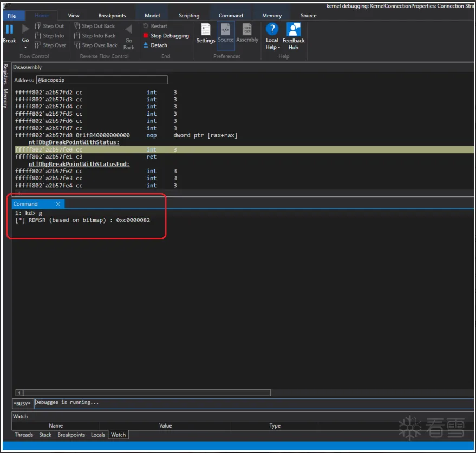Click Step Into Back
476x453 pixels.
(x=95, y=36)
